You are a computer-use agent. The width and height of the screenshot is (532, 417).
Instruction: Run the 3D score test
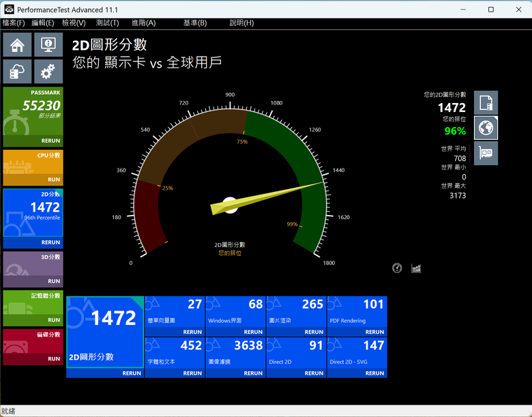click(33, 281)
